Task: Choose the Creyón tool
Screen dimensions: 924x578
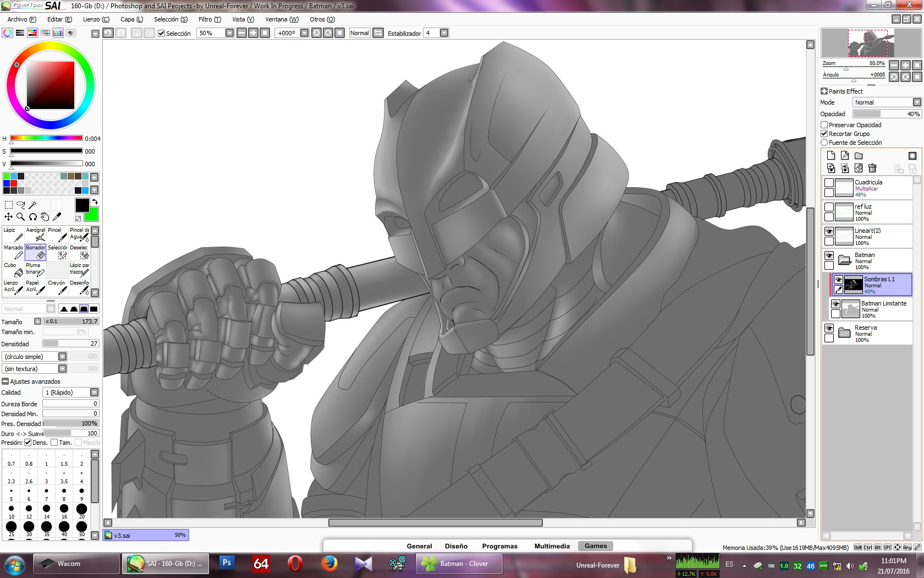Action: click(x=57, y=287)
